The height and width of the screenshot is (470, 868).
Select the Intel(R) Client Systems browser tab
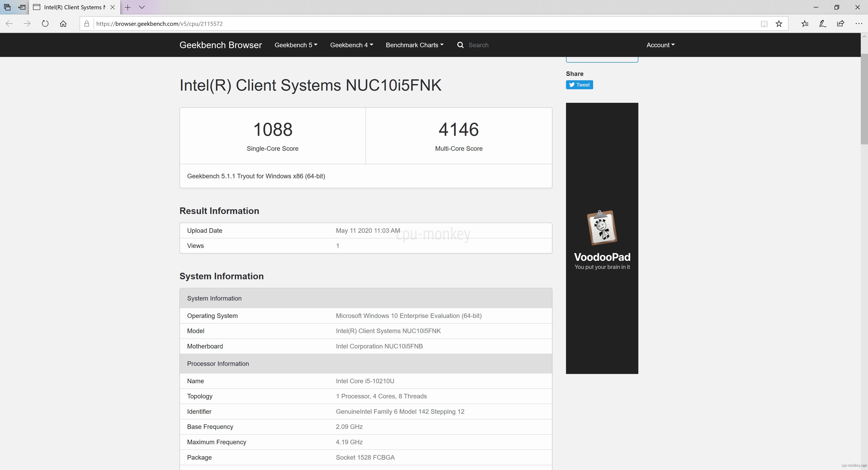pos(74,7)
